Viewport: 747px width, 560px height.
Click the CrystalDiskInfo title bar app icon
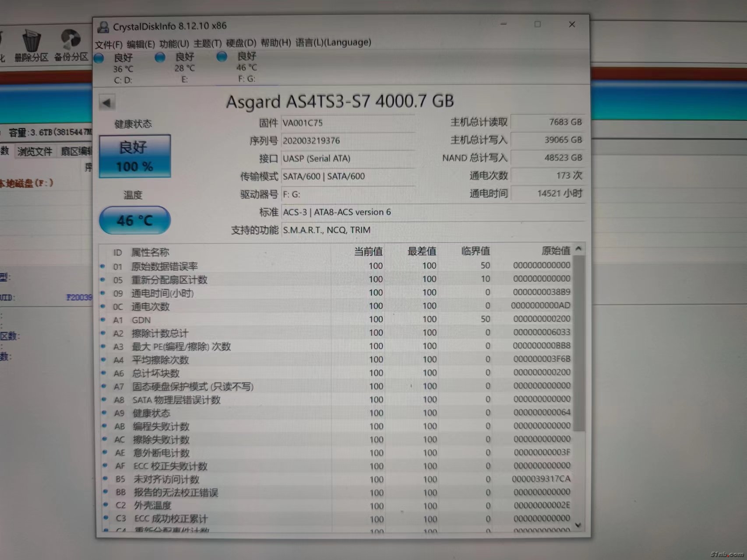click(x=103, y=27)
